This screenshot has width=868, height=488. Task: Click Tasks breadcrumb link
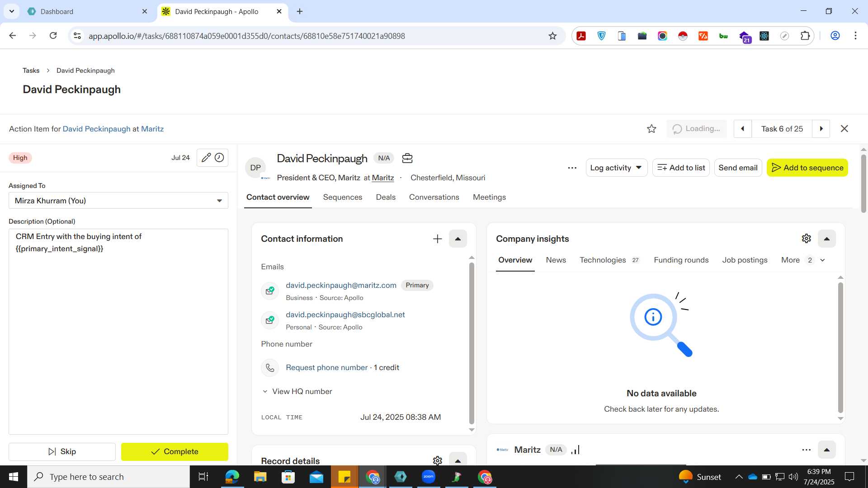[31, 70]
